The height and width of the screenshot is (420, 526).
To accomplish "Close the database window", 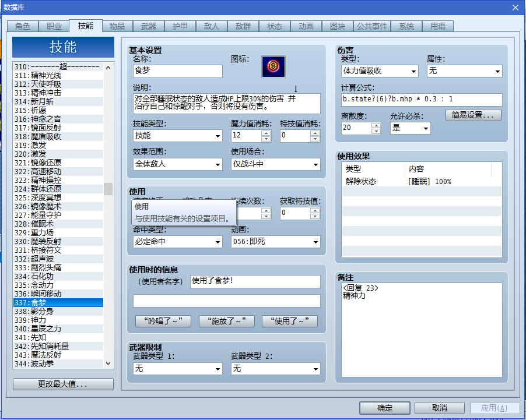I will point(516,8).
